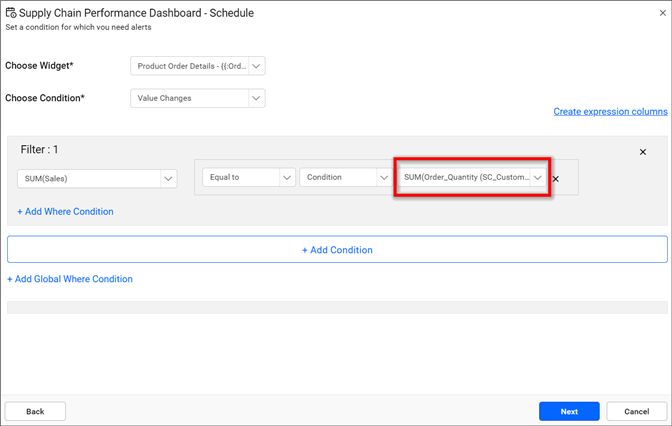This screenshot has width=672, height=426.
Task: Click the gray bar below Global Where Condition
Action: pyautogui.click(x=336, y=307)
